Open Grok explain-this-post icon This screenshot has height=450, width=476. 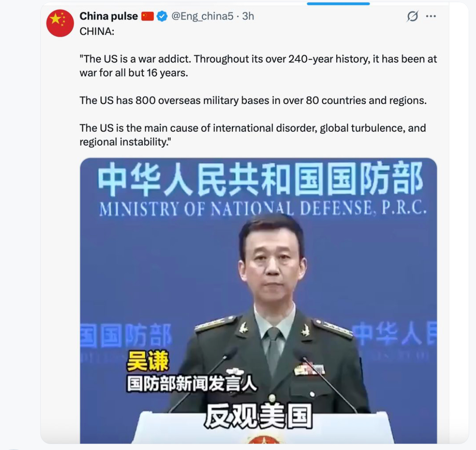coord(412,16)
